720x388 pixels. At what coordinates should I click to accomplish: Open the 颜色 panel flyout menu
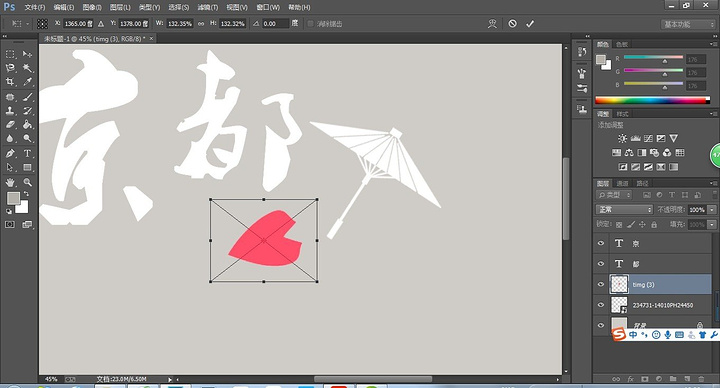click(713, 44)
